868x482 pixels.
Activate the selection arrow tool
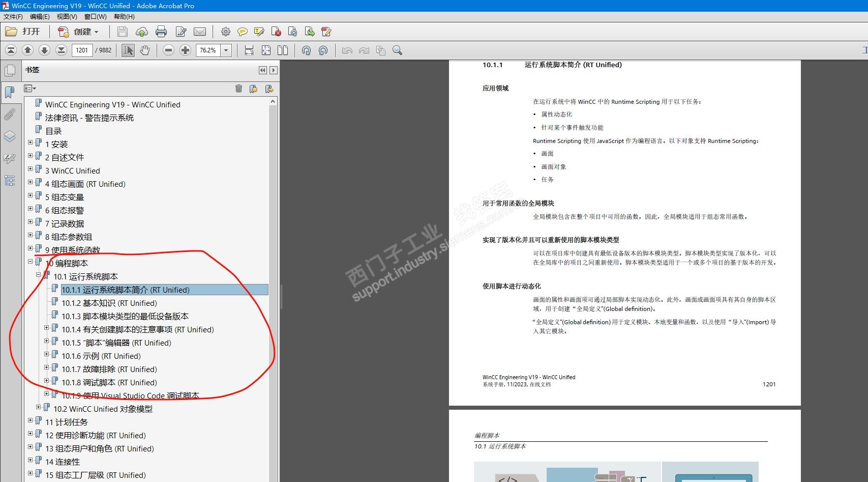128,50
